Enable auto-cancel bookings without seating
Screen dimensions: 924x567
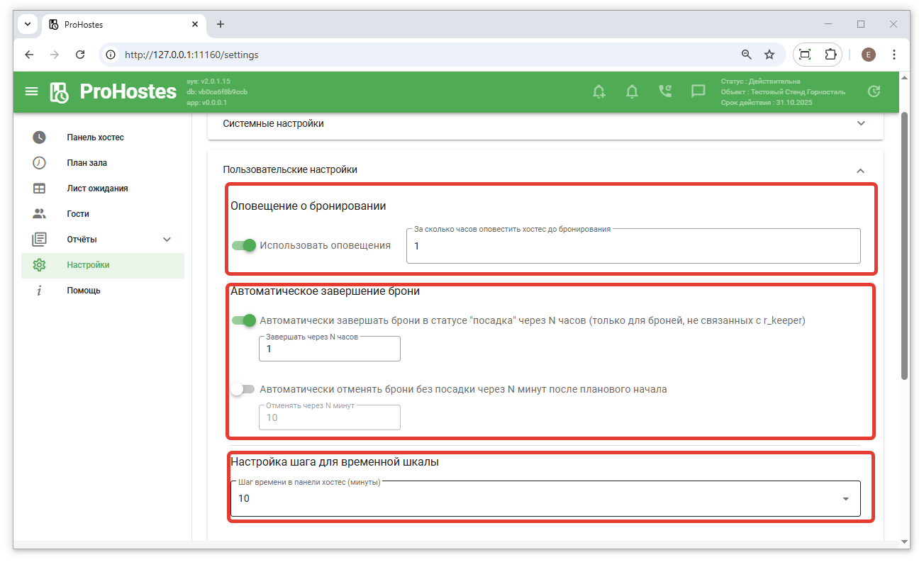point(243,389)
